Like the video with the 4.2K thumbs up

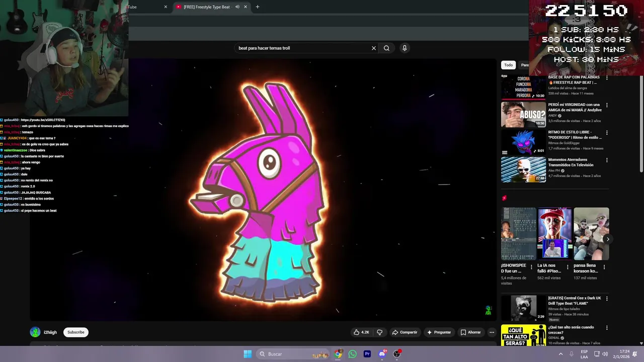click(361, 332)
